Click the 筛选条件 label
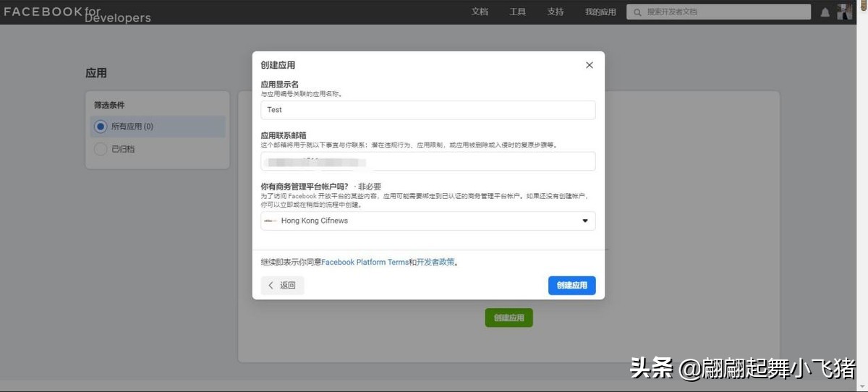The image size is (868, 392). click(x=109, y=105)
